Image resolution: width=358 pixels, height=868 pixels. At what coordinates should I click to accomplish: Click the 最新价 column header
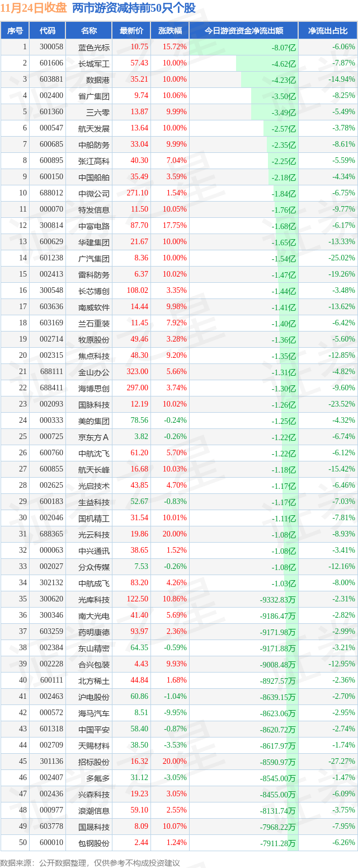pos(131,31)
